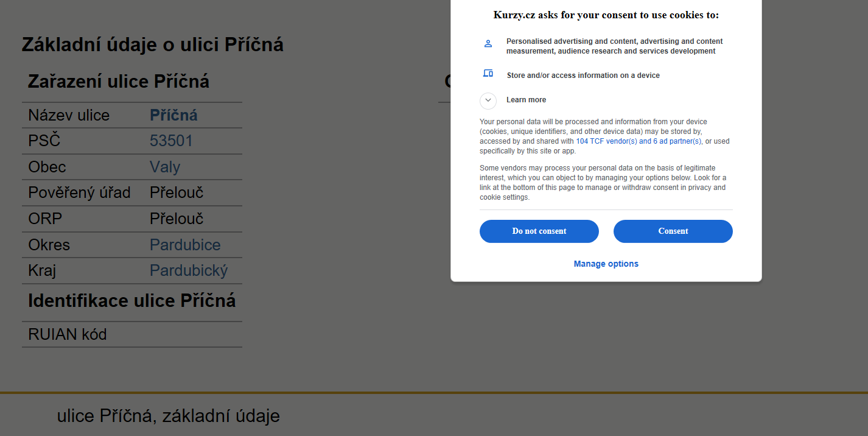Image resolution: width=868 pixels, height=436 pixels.
Task: Open the Příčná street name link
Action: [173, 115]
